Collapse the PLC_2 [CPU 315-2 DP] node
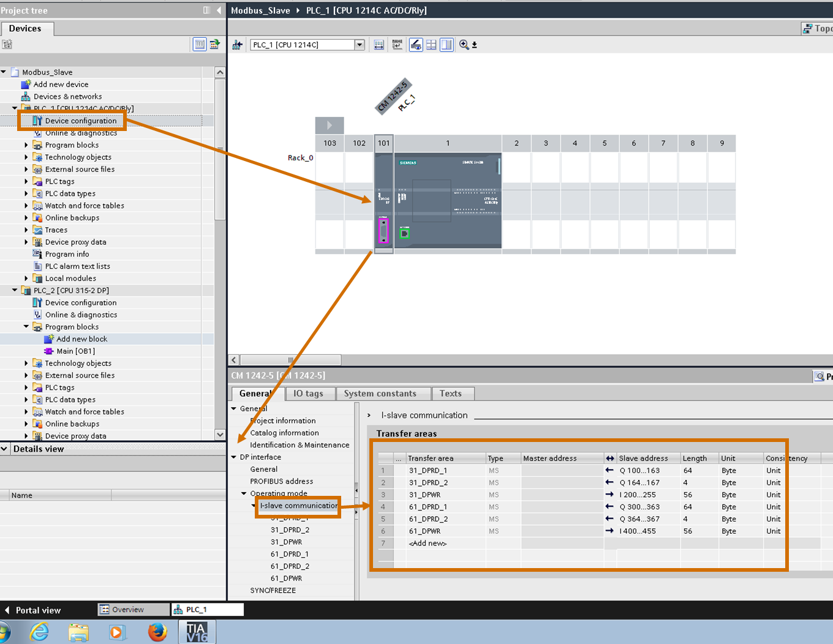Screen dimensions: 833x644 coord(15,290)
